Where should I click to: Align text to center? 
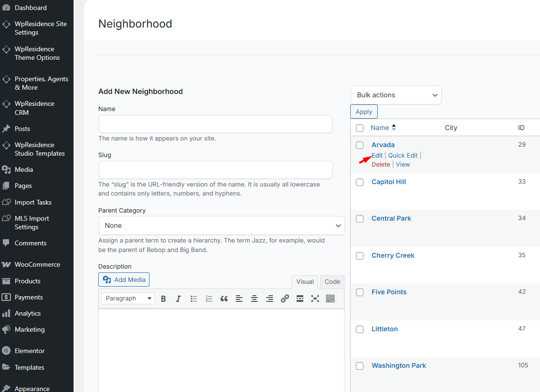[x=254, y=299]
